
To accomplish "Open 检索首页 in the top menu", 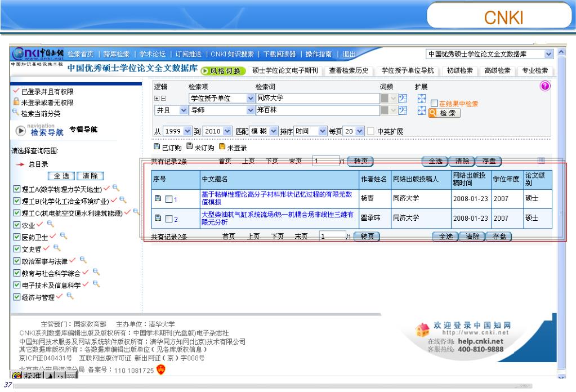I will [x=81, y=54].
